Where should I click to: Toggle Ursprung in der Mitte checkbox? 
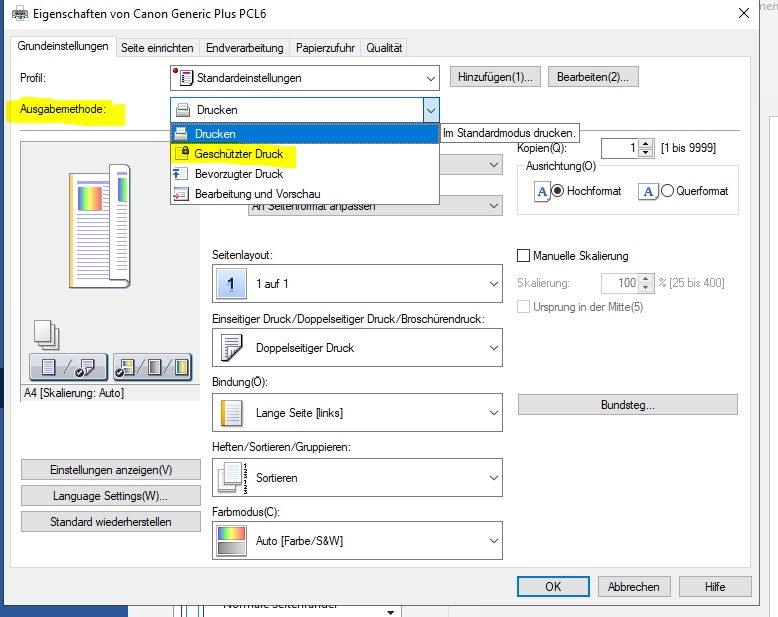click(x=523, y=307)
